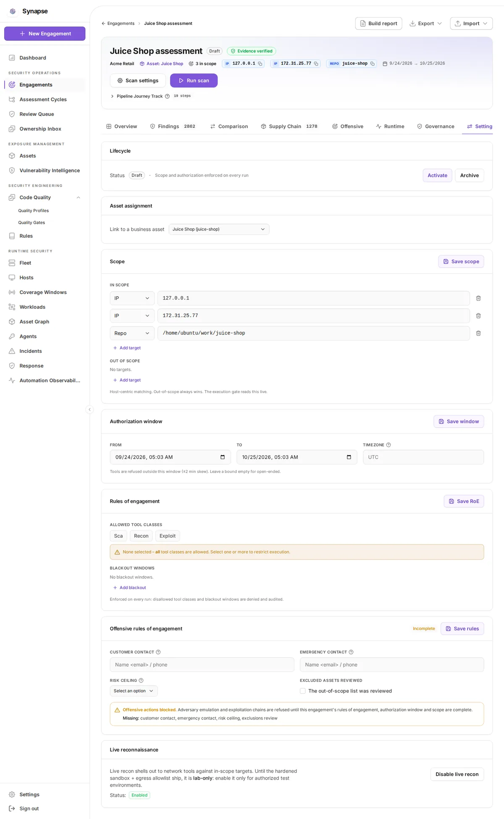The image size is (504, 819).
Task: Click New Engagement button
Action: click(x=45, y=34)
